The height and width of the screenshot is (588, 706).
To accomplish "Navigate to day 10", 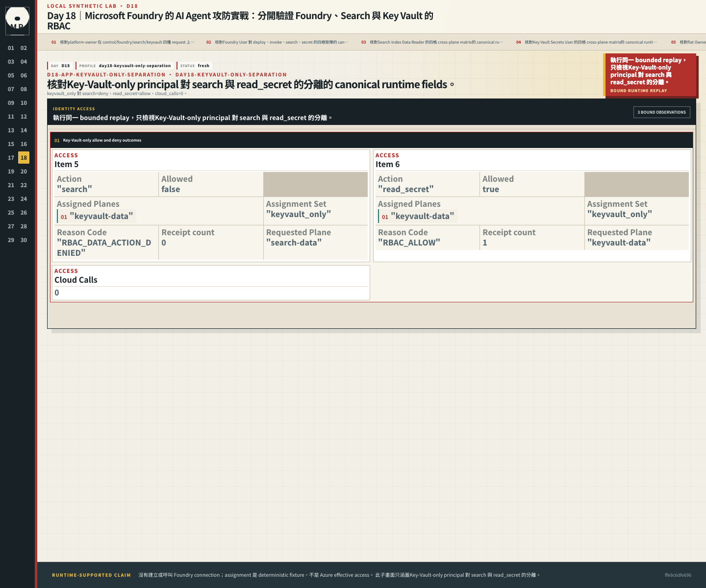I will pyautogui.click(x=24, y=103).
